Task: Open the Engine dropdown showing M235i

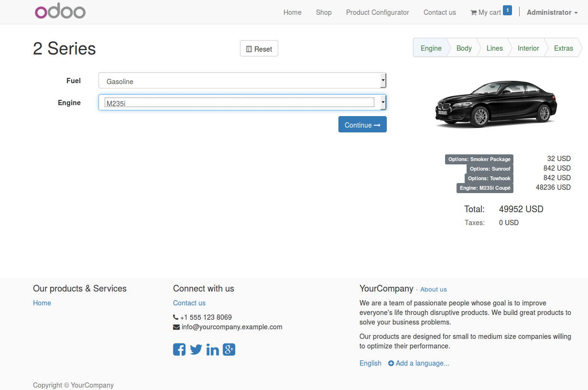Action: [242, 102]
